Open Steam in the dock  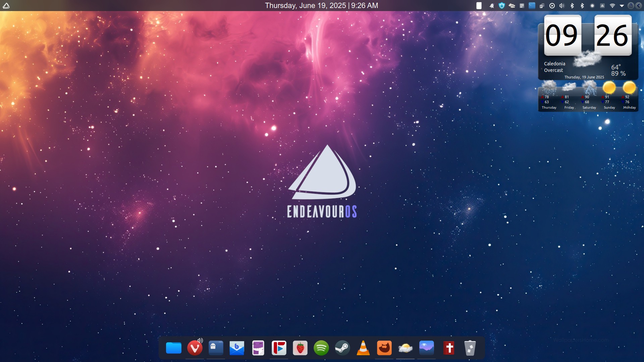point(342,348)
